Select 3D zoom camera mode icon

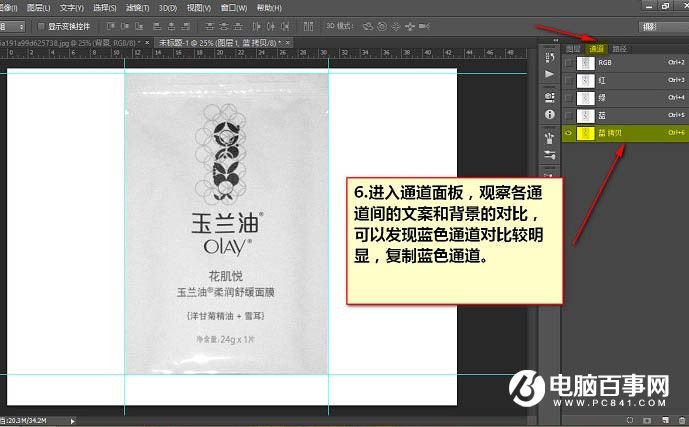tap(424, 26)
